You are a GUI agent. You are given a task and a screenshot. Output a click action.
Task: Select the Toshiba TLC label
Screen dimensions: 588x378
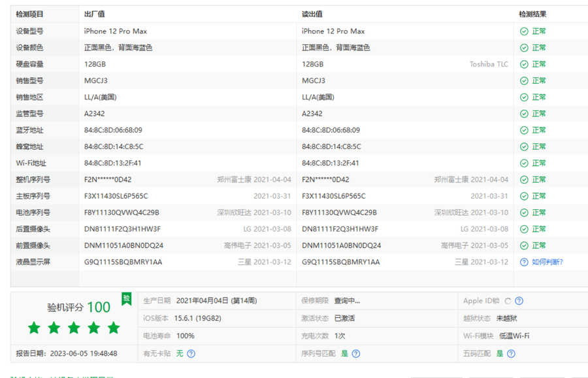[489, 64]
